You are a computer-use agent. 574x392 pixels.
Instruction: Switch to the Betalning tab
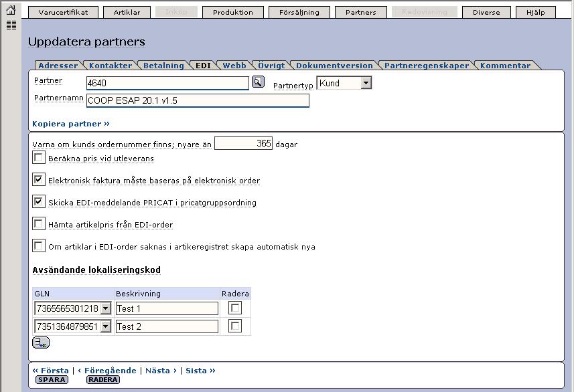point(163,66)
